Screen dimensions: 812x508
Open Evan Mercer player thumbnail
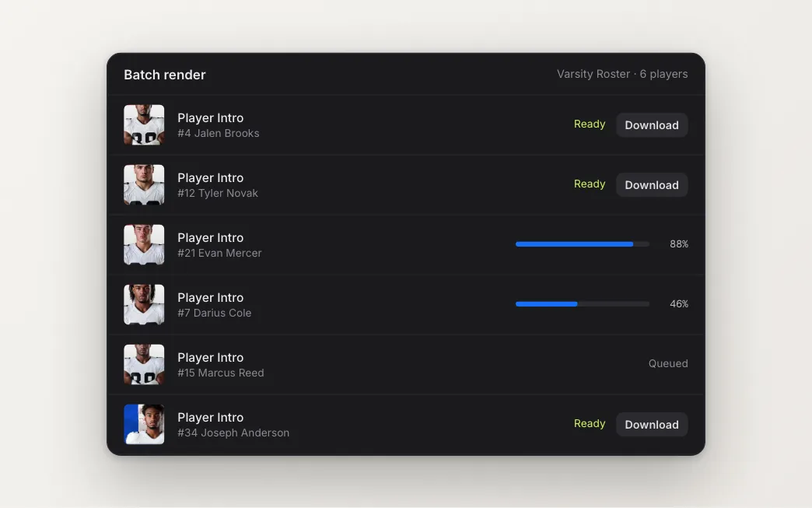[144, 244]
